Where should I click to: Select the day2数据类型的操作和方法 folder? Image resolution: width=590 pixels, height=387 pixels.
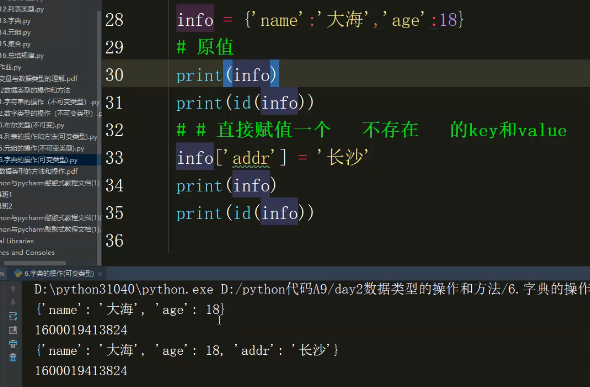[x=35, y=90]
